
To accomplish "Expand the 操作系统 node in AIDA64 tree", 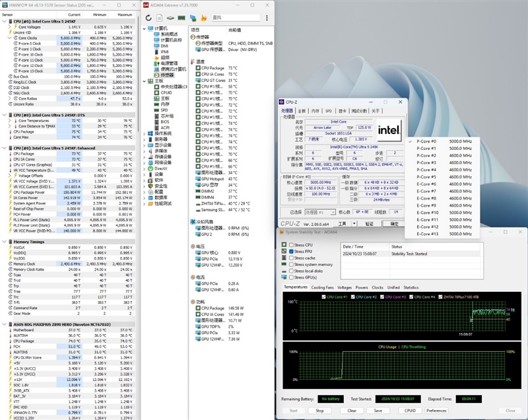I will (144, 133).
